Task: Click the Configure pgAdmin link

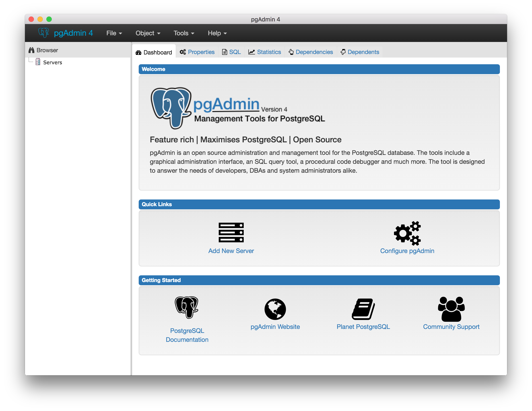Action: [407, 251]
